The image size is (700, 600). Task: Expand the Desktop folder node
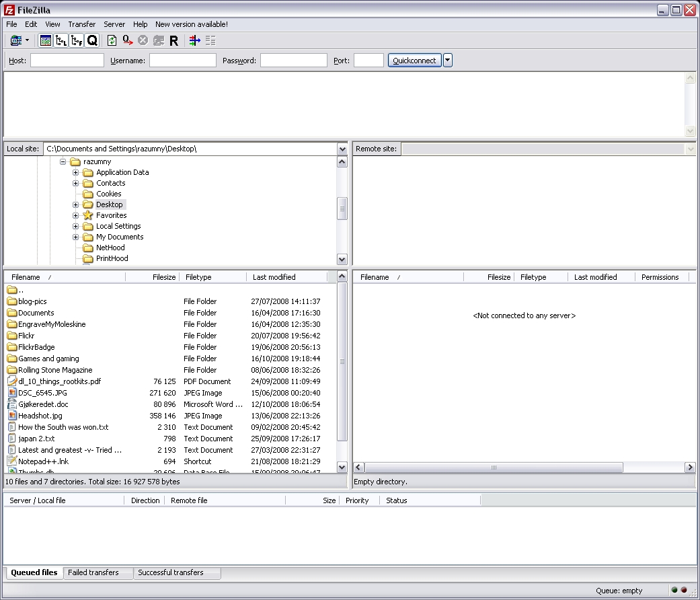(75, 204)
